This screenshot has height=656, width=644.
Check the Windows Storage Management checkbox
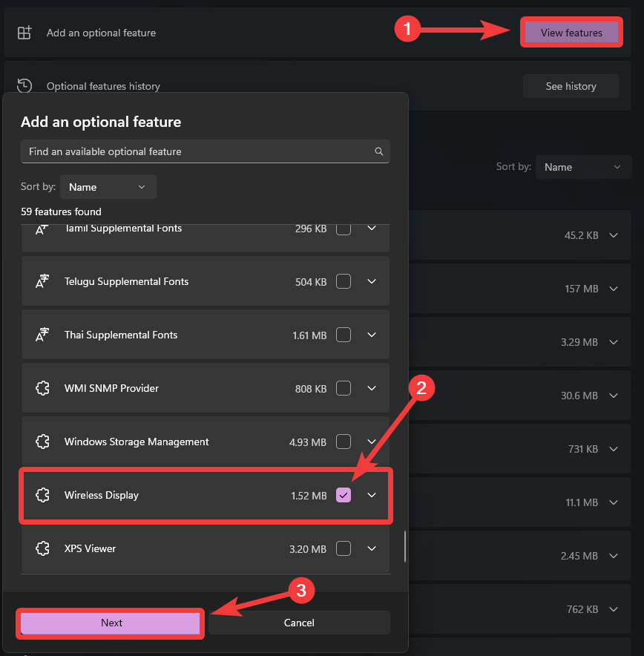click(x=344, y=442)
